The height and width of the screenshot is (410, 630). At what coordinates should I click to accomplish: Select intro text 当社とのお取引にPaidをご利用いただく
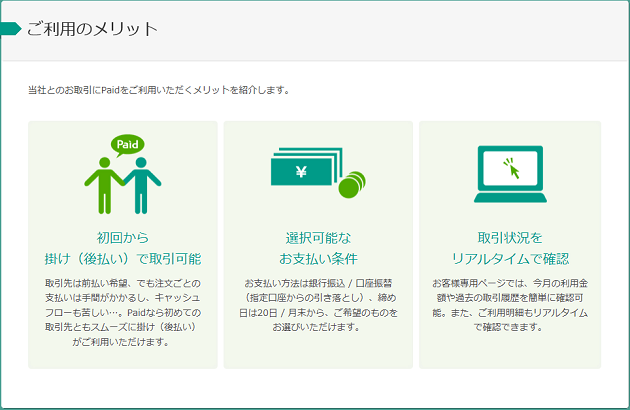110,90
